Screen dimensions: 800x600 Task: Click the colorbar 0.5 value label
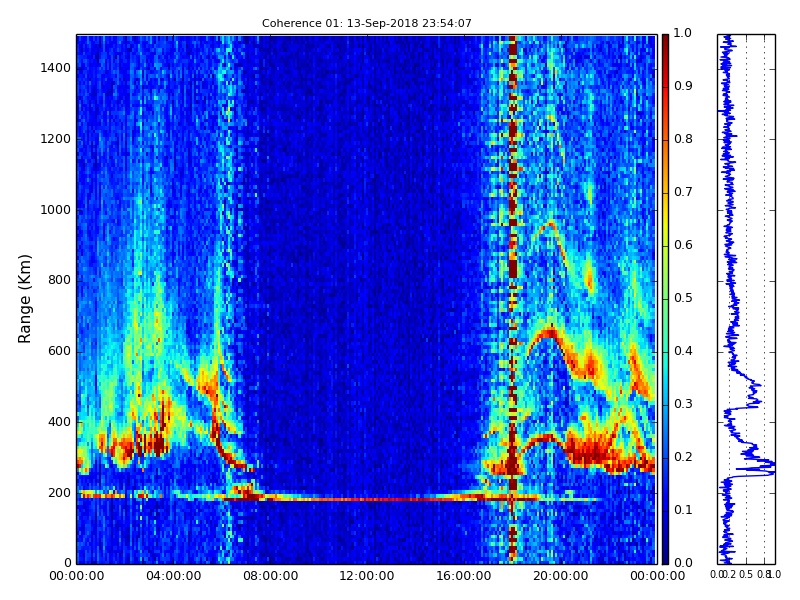683,298
